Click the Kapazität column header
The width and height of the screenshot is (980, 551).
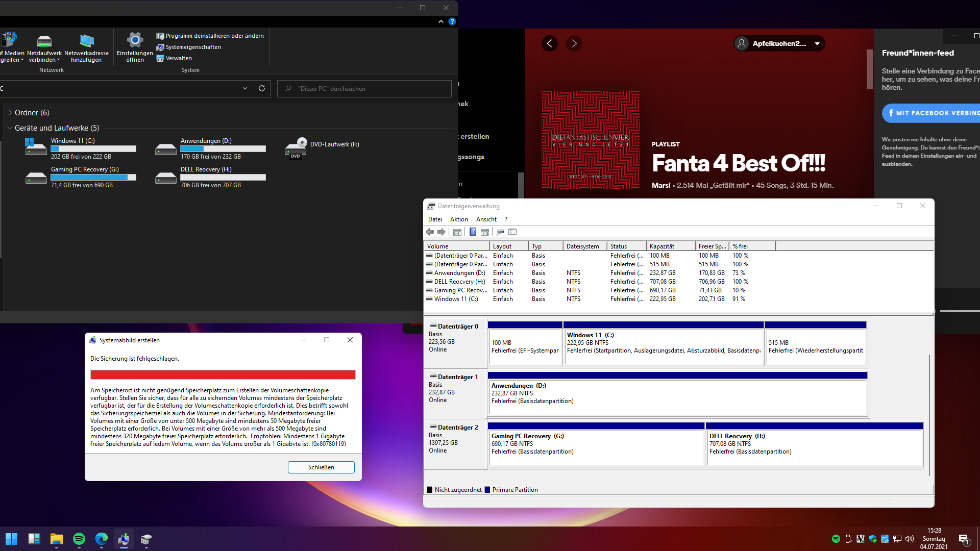[x=671, y=246]
